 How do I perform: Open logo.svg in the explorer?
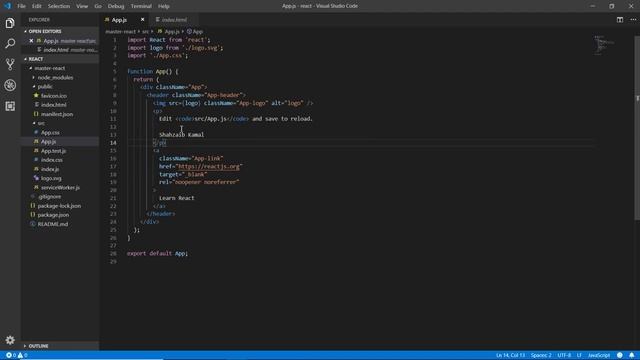[51, 178]
